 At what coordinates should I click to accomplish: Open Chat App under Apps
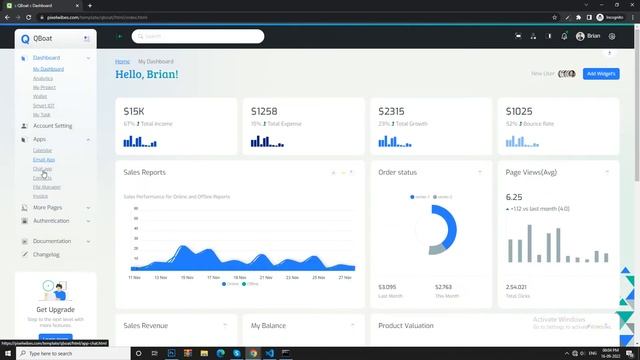42,169
